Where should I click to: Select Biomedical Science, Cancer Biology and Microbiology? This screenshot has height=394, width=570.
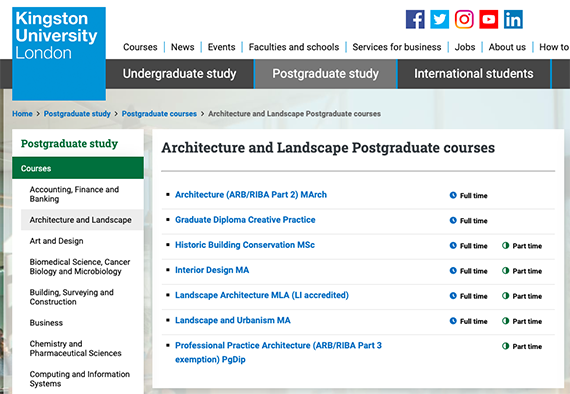(80, 266)
